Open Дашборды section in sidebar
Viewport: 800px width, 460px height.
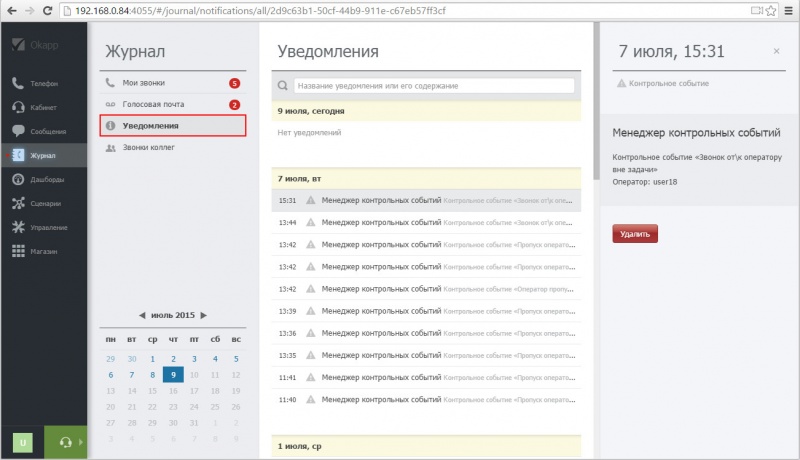43,179
